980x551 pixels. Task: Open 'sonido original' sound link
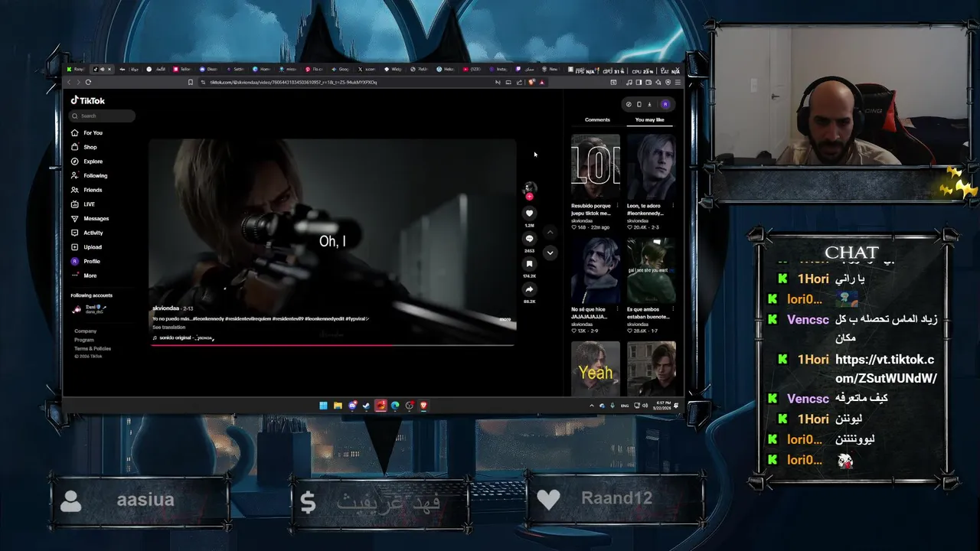coord(184,337)
